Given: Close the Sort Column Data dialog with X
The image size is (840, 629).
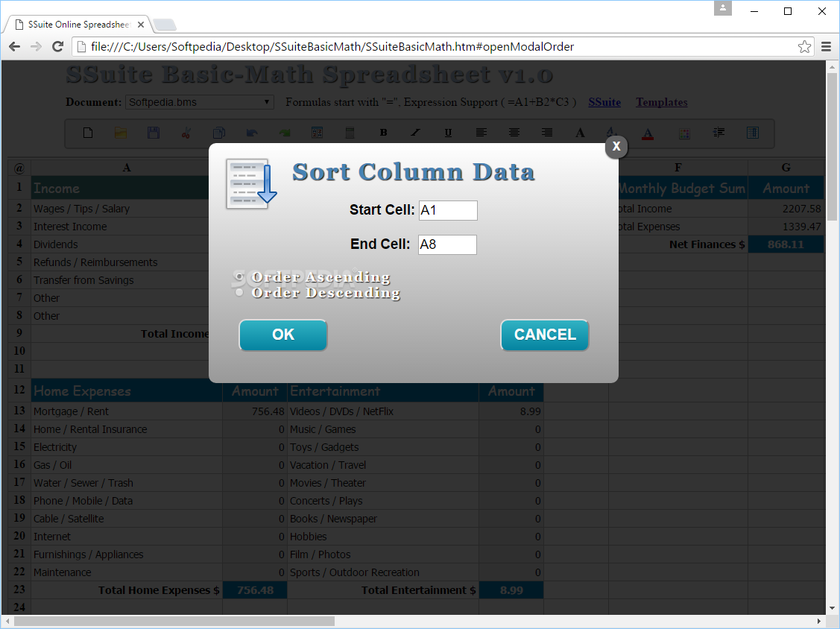Looking at the screenshot, I should point(616,146).
